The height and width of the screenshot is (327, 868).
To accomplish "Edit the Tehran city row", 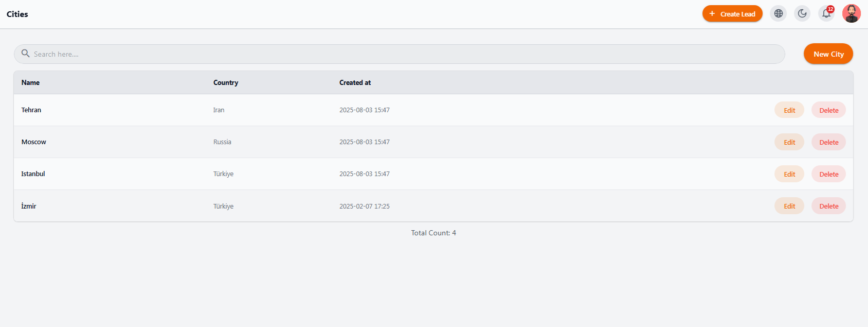I will pos(789,110).
